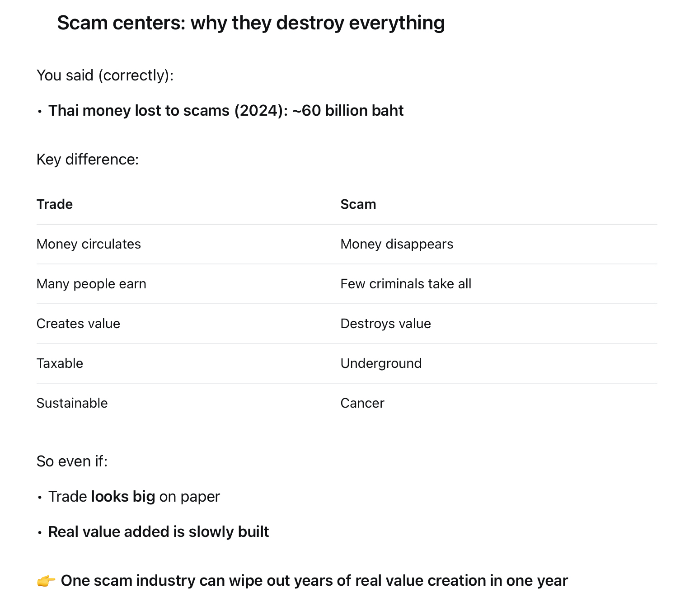Screen dimensions: 694x616
Task: Click the pointing hand emoji
Action: 46,581
